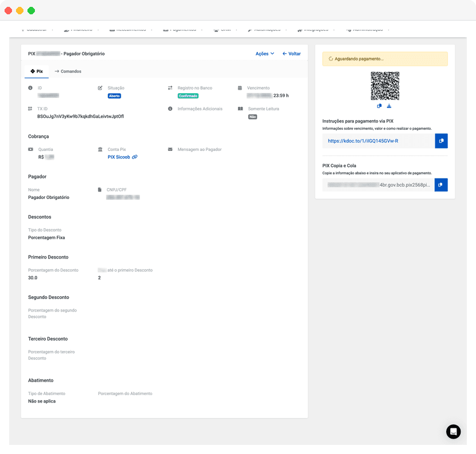Click the info icon beside the ID field
This screenshot has width=476, height=454.
point(30,87)
